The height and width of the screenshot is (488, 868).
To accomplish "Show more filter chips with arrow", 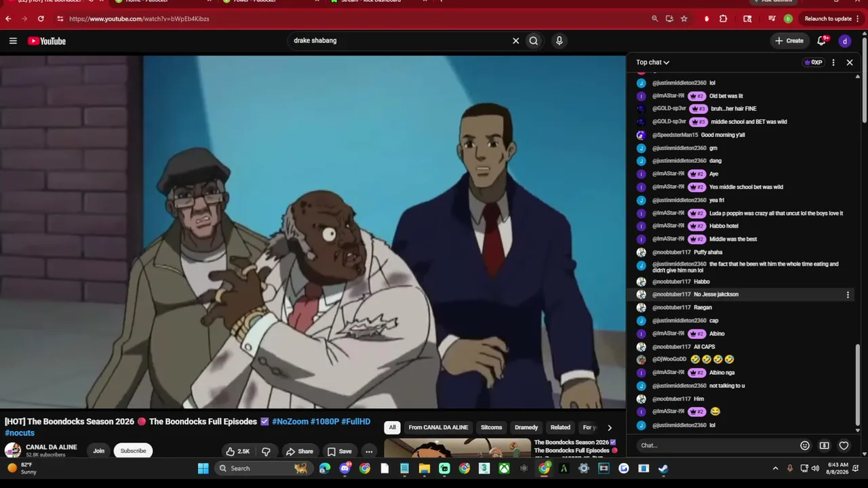I will [610, 428].
